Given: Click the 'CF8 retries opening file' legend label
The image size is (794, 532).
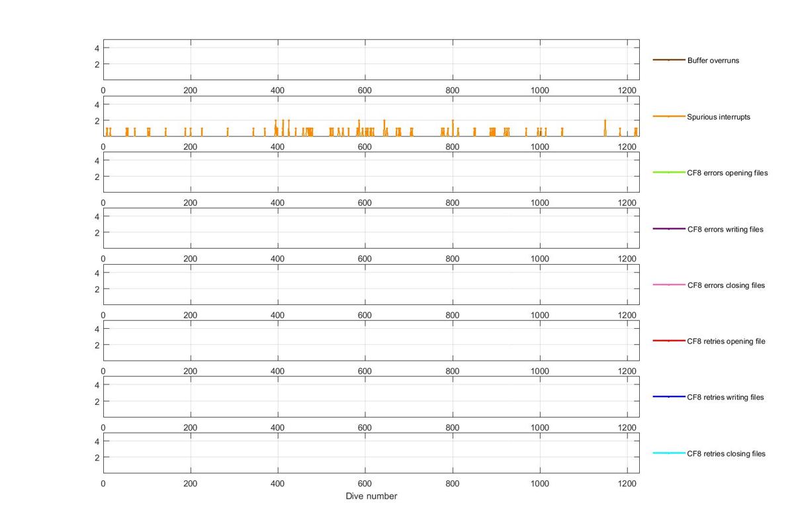Looking at the screenshot, I should coord(727,341).
